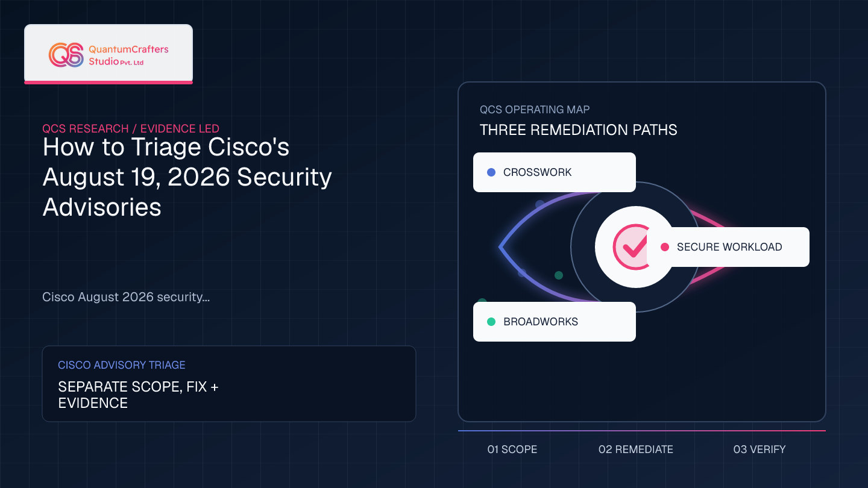Image resolution: width=868 pixels, height=488 pixels.
Task: Select the 01 SCOPE step
Action: (x=512, y=449)
